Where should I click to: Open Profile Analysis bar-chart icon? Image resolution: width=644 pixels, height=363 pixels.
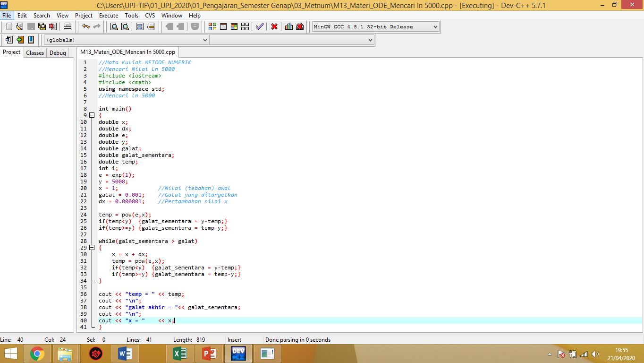[x=289, y=26]
